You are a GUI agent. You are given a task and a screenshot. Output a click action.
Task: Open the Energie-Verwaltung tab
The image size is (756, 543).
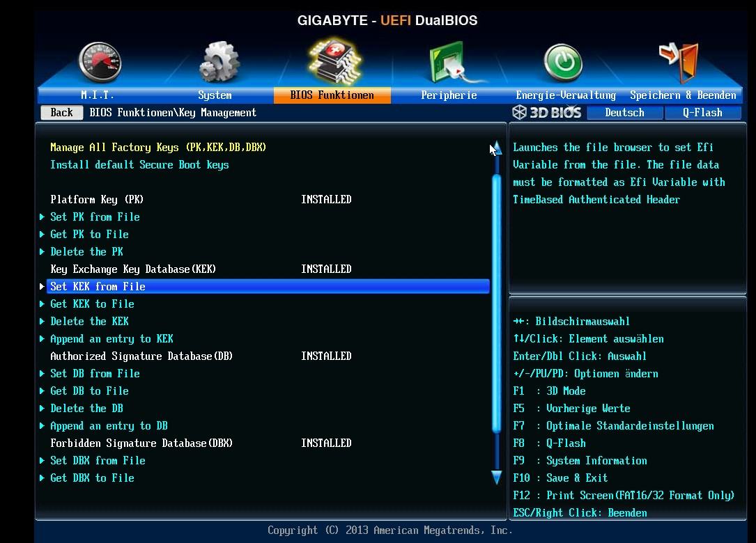click(566, 95)
